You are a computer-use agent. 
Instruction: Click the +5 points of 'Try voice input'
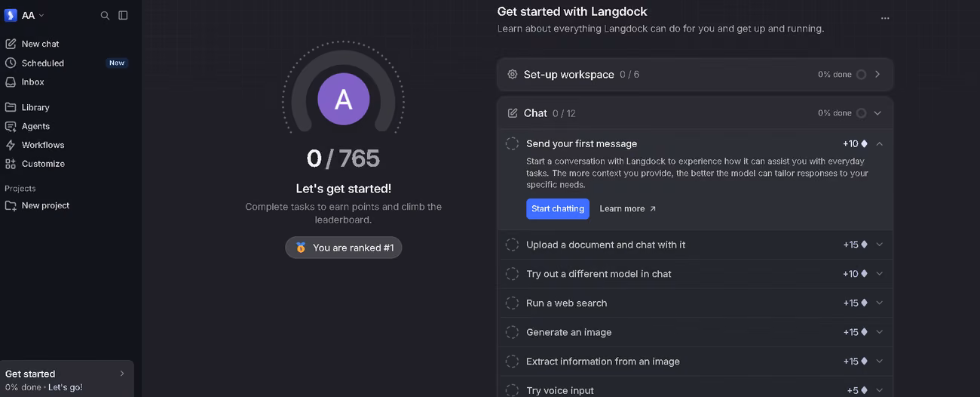(x=858, y=390)
